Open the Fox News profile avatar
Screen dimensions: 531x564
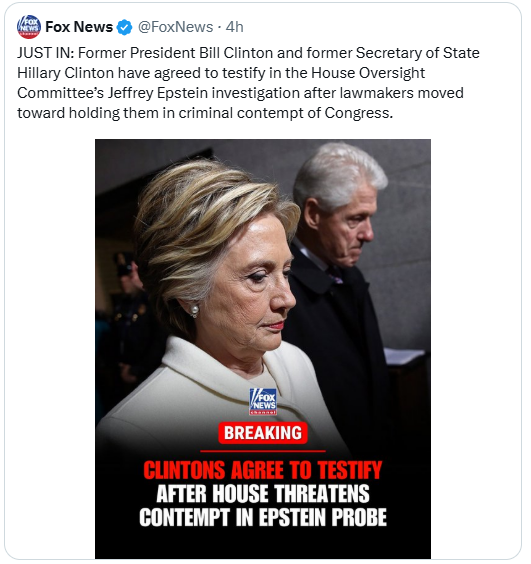(29, 27)
